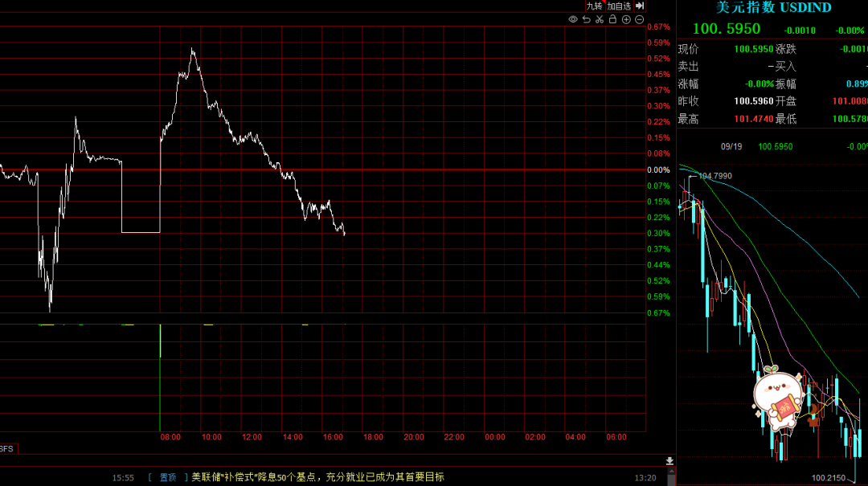Screen dimensions: 868x486
Task: Click the undo arrow icon in chart toolbar
Action: point(586,19)
